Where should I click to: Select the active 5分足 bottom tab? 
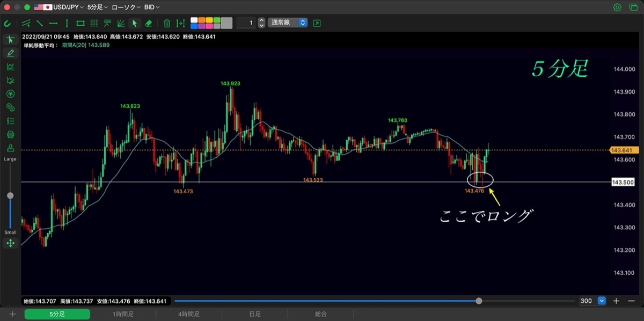(x=57, y=314)
